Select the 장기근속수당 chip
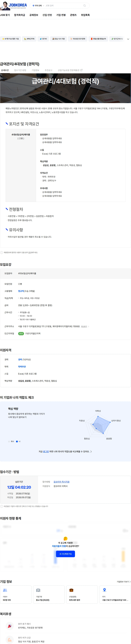Viewport: 131px width, 644px height. (117, 39)
